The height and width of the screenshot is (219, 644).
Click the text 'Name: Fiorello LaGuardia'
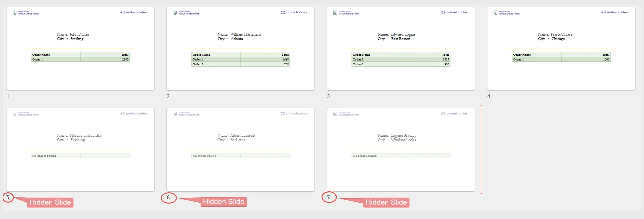coord(79,135)
